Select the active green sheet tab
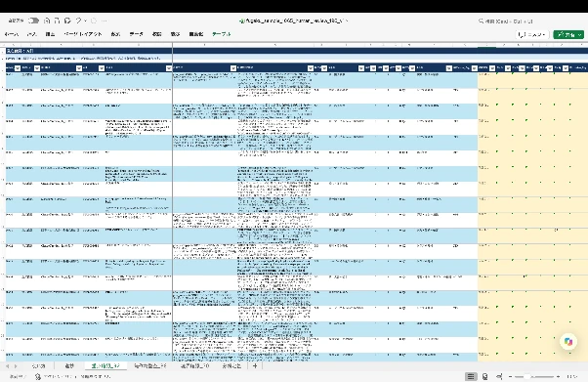The height and width of the screenshot is (382, 588). click(105, 365)
